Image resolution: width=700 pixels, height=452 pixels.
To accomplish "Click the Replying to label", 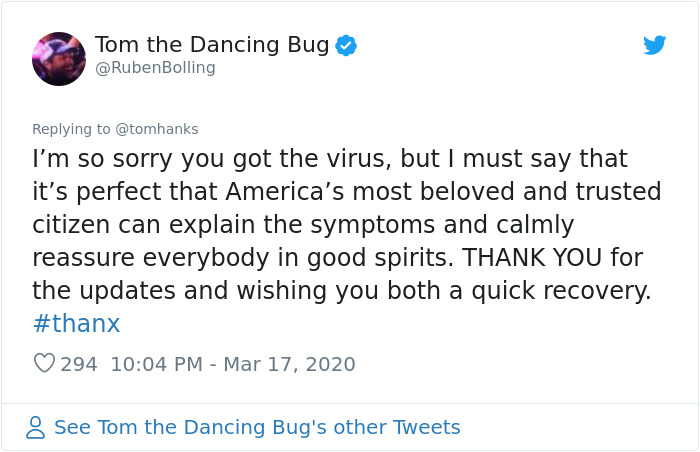I will coord(72,129).
